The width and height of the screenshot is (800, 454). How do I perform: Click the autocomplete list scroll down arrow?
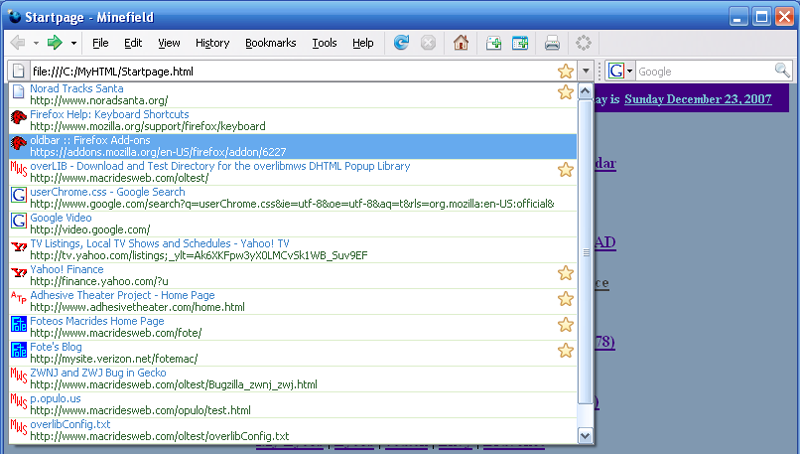585,436
